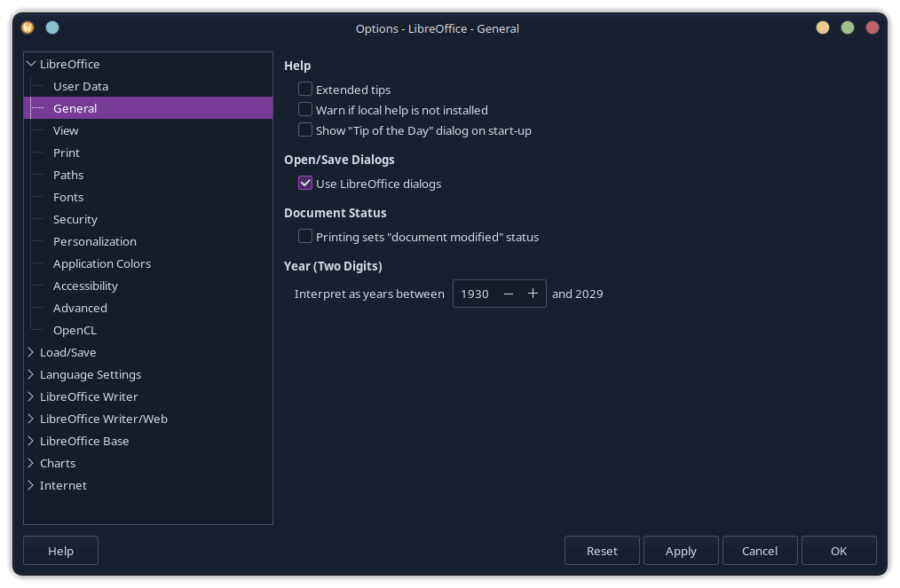Click the Help button
Viewport: 900px width, 588px height.
tap(61, 551)
